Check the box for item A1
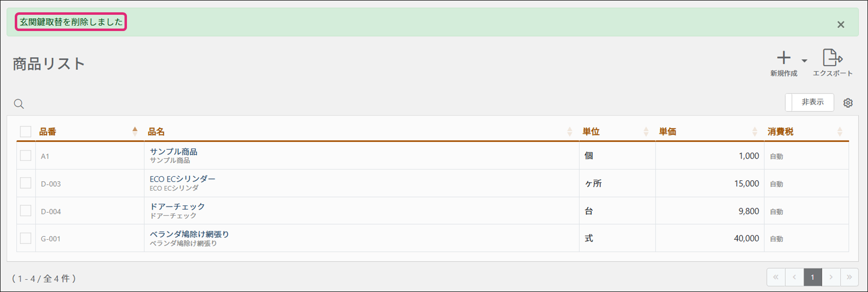 (26, 156)
